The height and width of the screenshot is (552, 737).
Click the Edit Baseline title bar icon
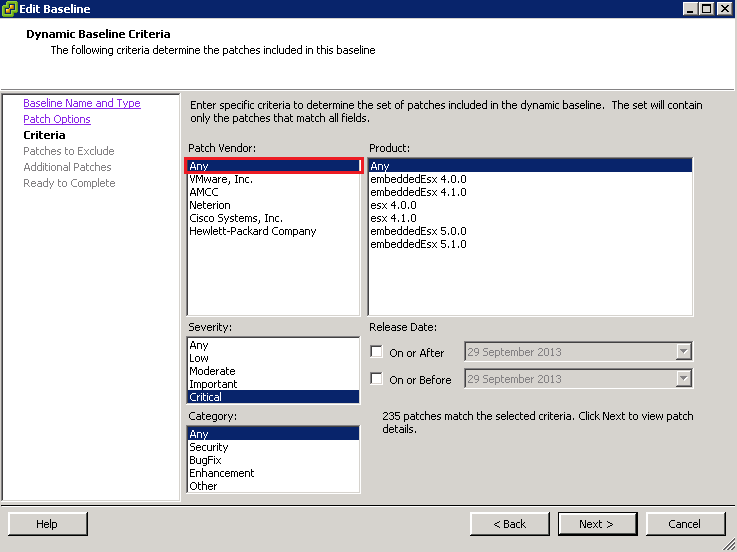tap(10, 9)
